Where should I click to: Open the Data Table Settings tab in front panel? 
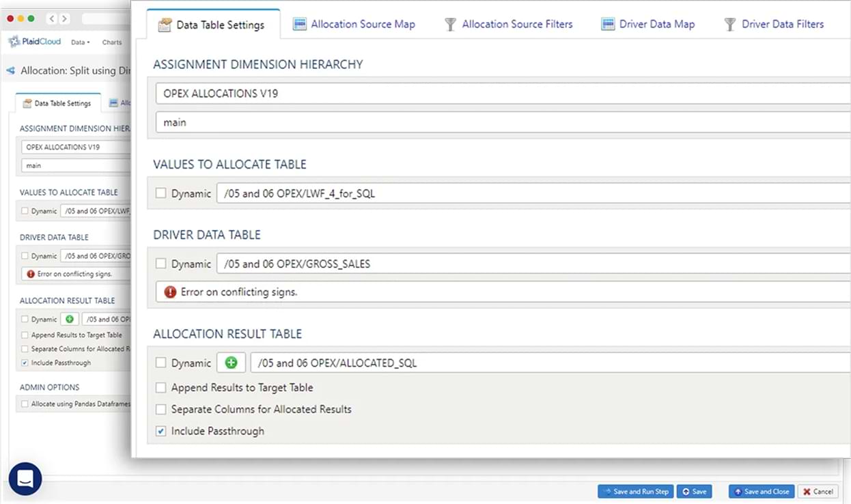[213, 25]
